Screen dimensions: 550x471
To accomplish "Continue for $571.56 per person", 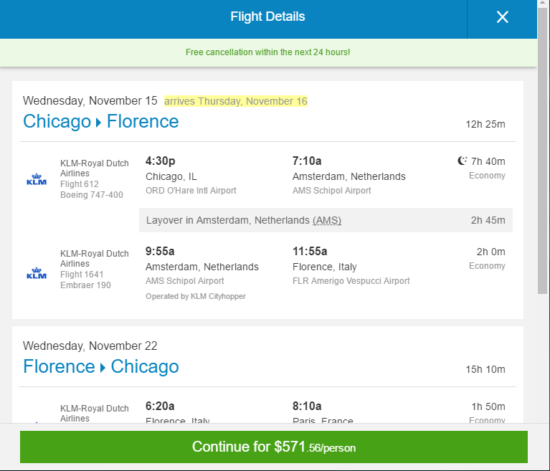I will pos(274,447).
